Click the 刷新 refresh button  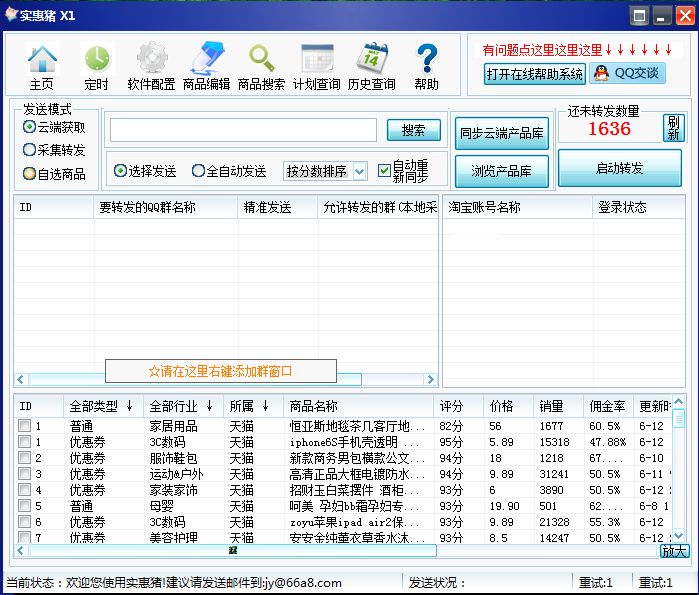[x=673, y=128]
